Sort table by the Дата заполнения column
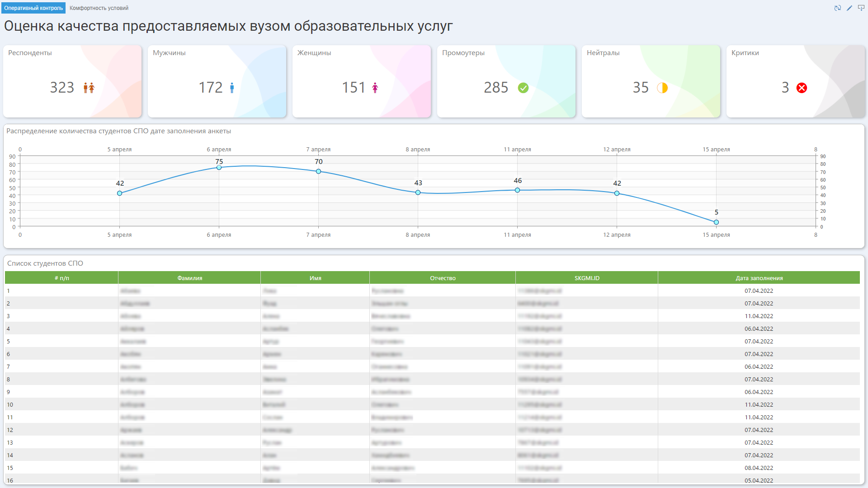This screenshot has width=868, height=488. pos(759,278)
